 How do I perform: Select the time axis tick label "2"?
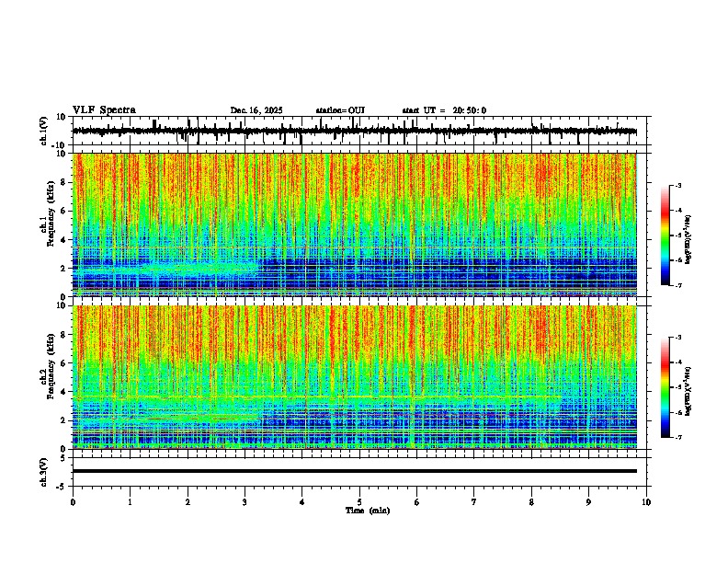pos(188,502)
